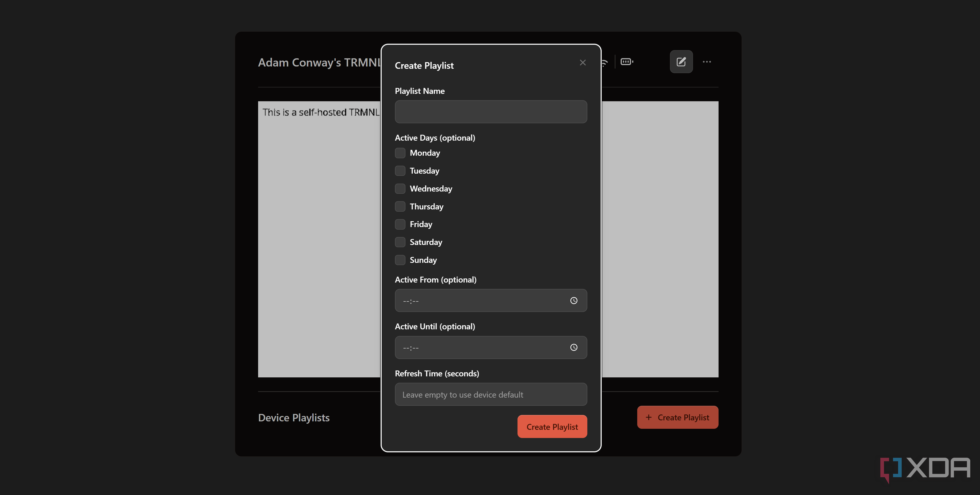Check the Tuesday checkbox
980x495 pixels.
click(x=400, y=171)
